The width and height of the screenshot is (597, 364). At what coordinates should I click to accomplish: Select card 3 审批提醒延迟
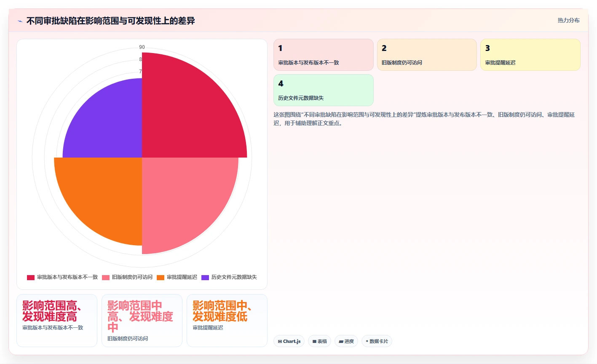pos(530,55)
